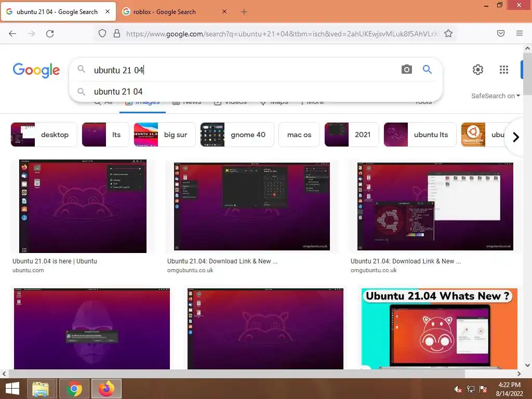The height and width of the screenshot is (399, 532).
Task: Open the gorilla wallpaper thumbnail
Action: pos(92,329)
